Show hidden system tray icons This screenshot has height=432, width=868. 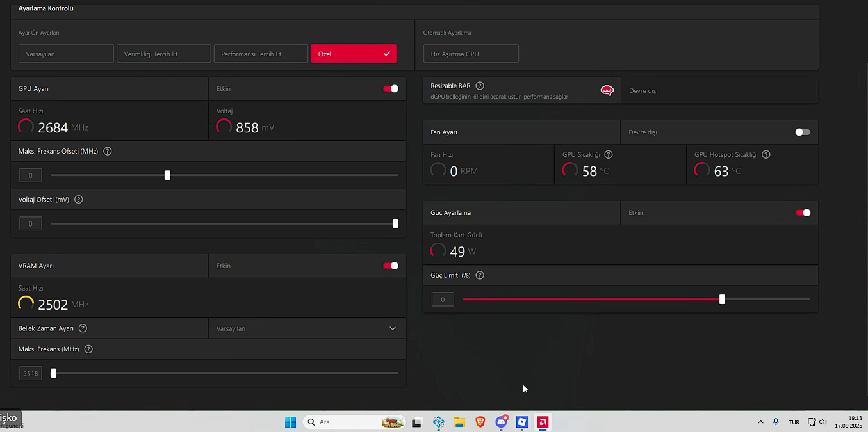pyautogui.click(x=760, y=422)
